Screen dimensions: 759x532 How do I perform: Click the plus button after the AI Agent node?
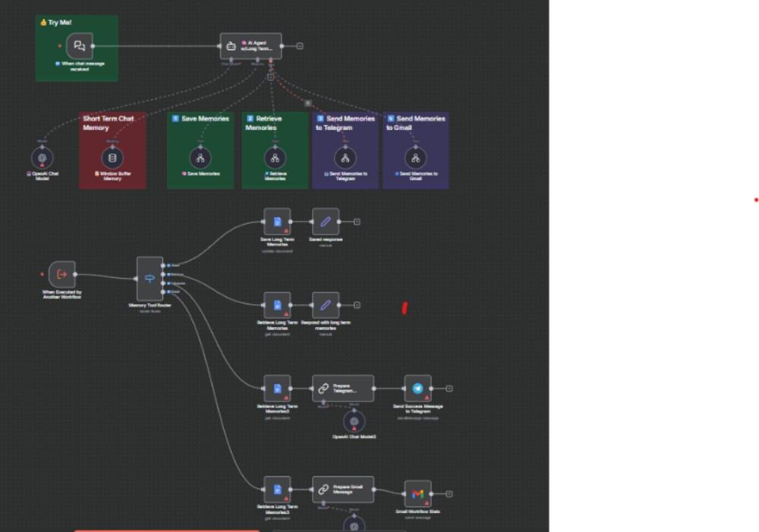pos(300,46)
